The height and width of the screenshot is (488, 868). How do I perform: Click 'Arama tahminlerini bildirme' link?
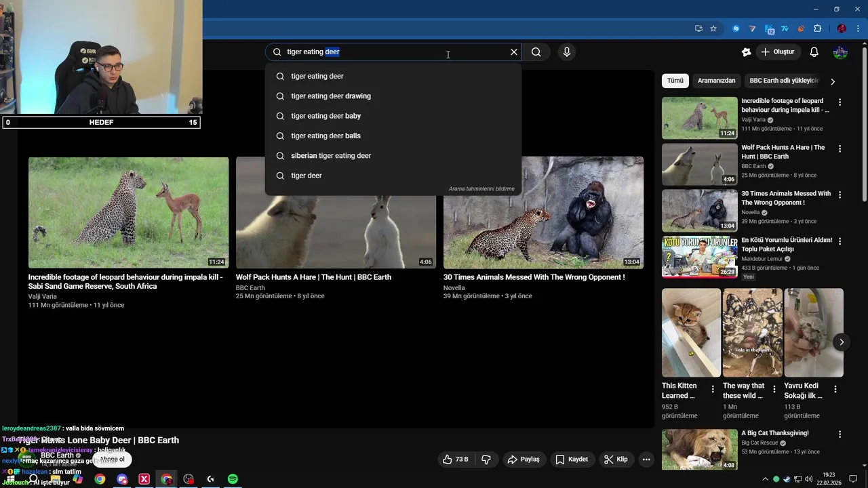pos(481,189)
